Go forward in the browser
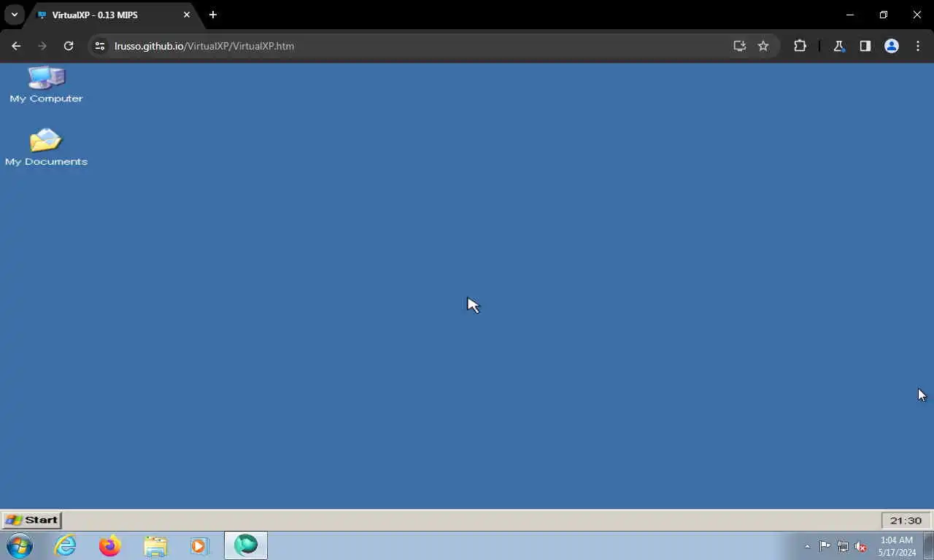The height and width of the screenshot is (560, 934). coord(42,46)
